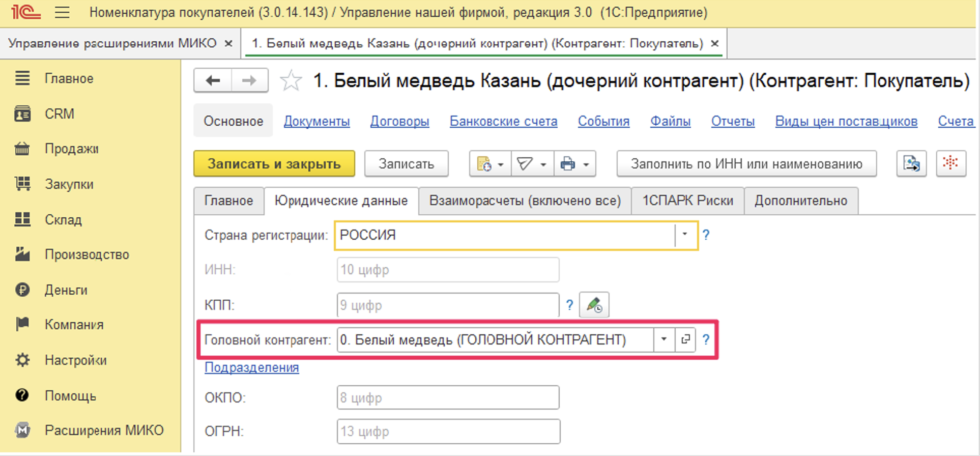Show help for Головной контрагент field

coord(706,339)
